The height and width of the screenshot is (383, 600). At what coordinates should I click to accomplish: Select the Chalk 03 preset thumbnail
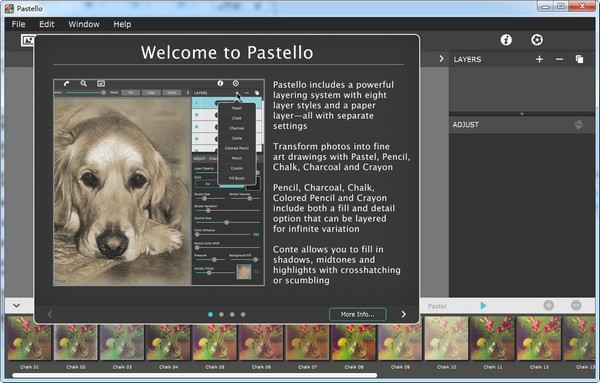pos(122,342)
